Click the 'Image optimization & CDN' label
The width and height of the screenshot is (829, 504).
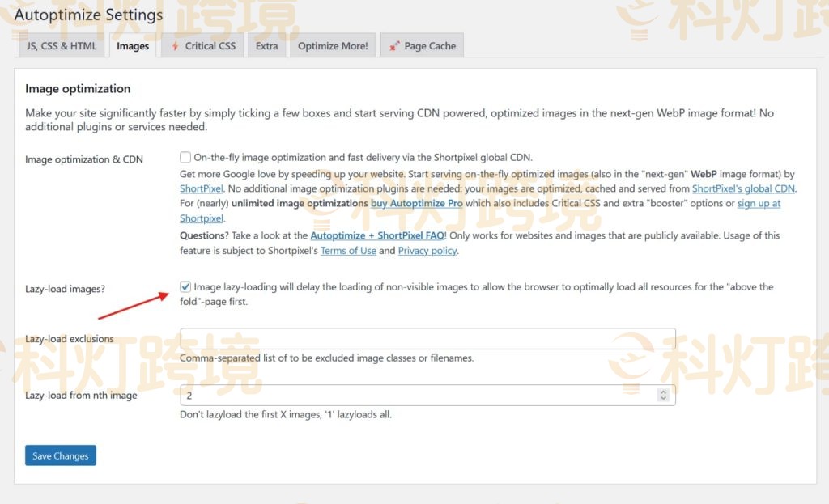tap(84, 159)
